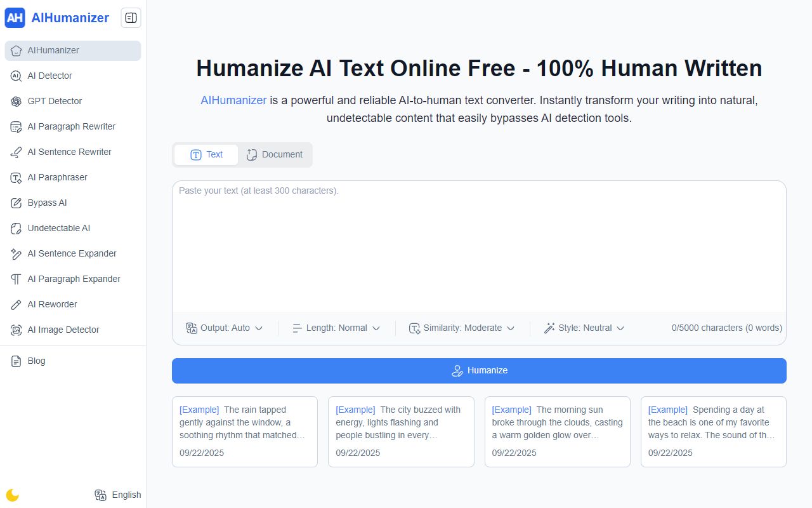Open the AI Sentence Expander tool
812x508 pixels.
click(x=72, y=253)
